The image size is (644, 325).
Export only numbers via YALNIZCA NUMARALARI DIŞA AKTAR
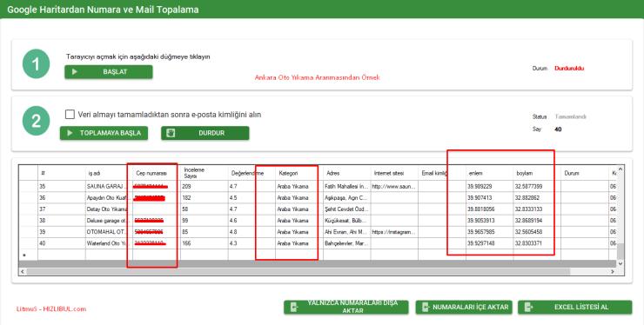[x=345, y=307]
